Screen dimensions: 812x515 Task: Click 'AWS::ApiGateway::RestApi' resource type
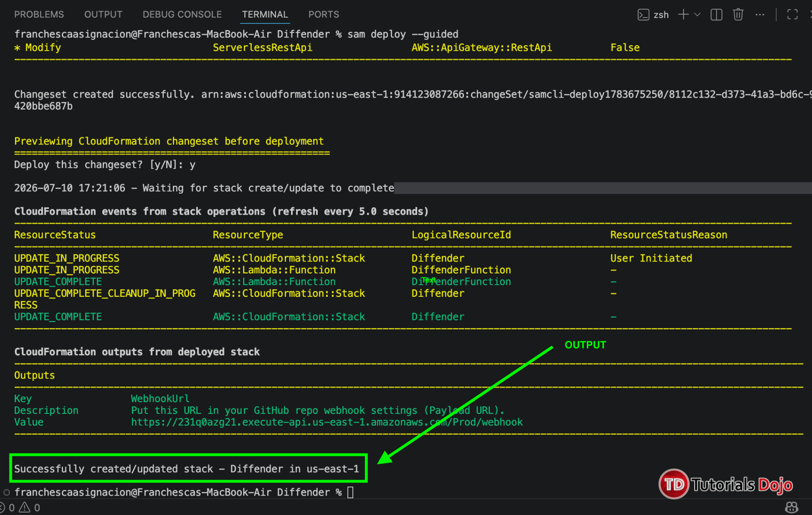[482, 48]
